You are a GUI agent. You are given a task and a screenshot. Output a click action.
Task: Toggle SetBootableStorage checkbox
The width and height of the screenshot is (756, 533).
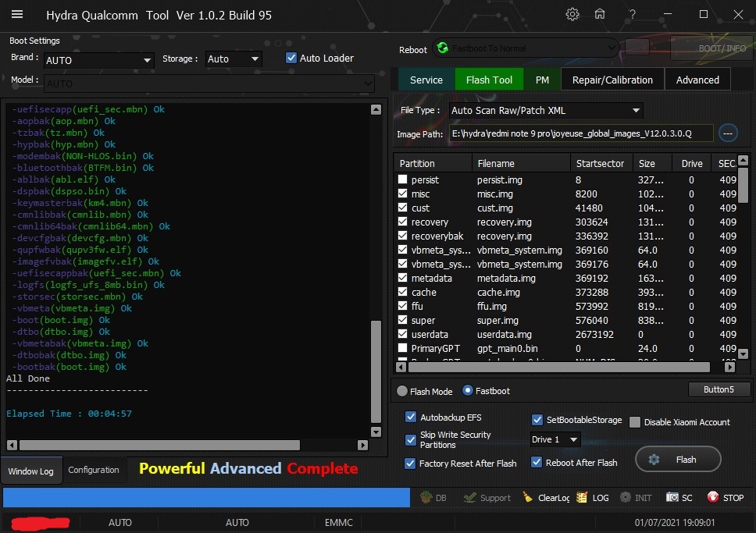[x=537, y=420]
